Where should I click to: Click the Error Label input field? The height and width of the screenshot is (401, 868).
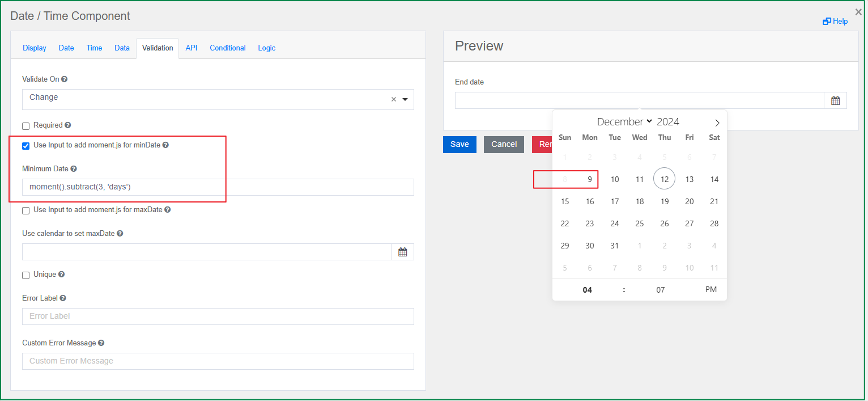coord(218,316)
